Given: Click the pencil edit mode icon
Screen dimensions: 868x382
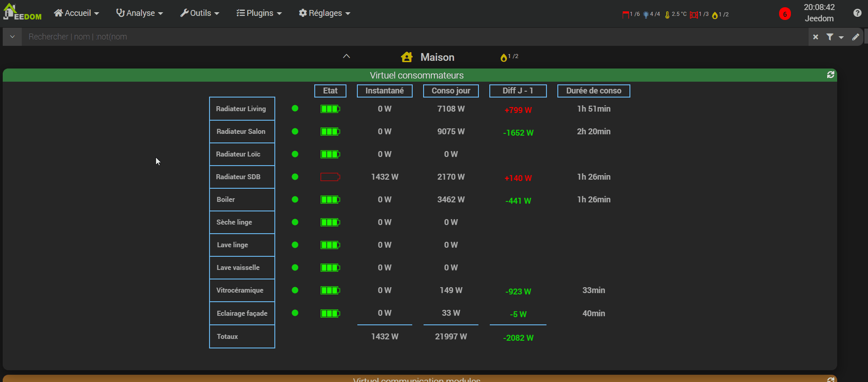Looking at the screenshot, I should click(855, 37).
